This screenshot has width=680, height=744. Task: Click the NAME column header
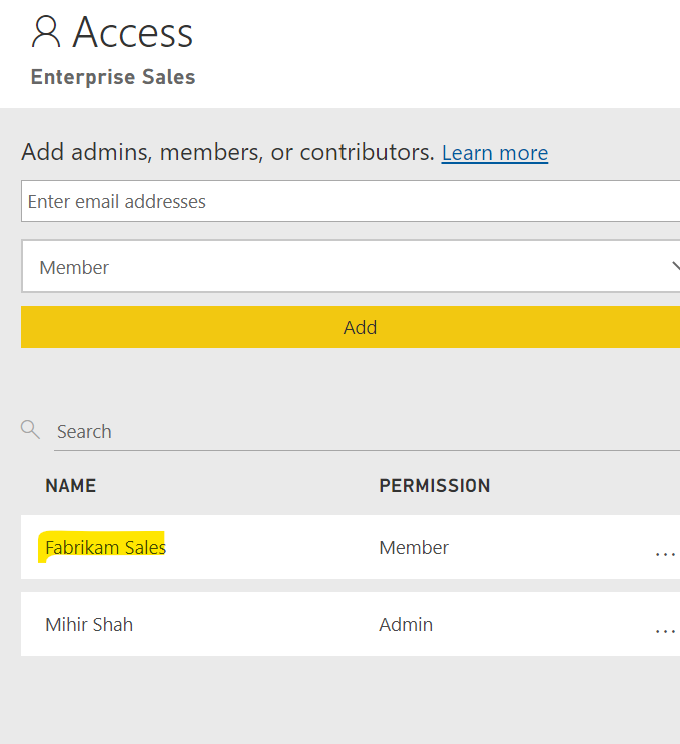click(x=70, y=486)
